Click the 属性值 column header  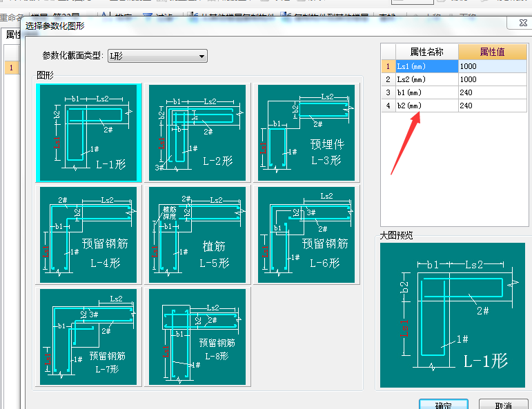492,52
